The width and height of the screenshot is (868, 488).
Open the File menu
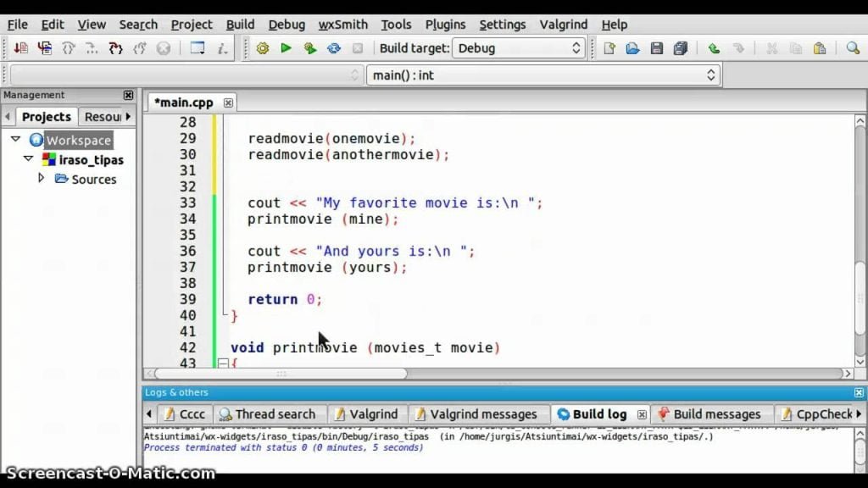click(x=17, y=25)
